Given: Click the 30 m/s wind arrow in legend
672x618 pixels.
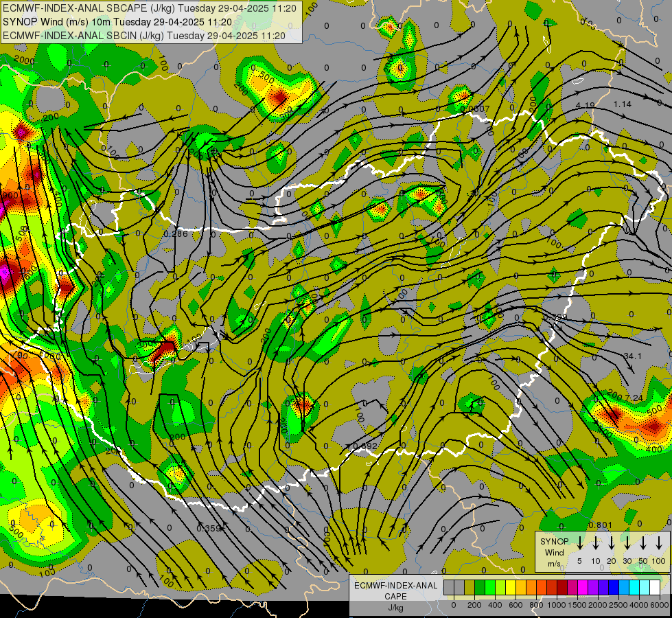Looking at the screenshot, I should [x=627, y=542].
